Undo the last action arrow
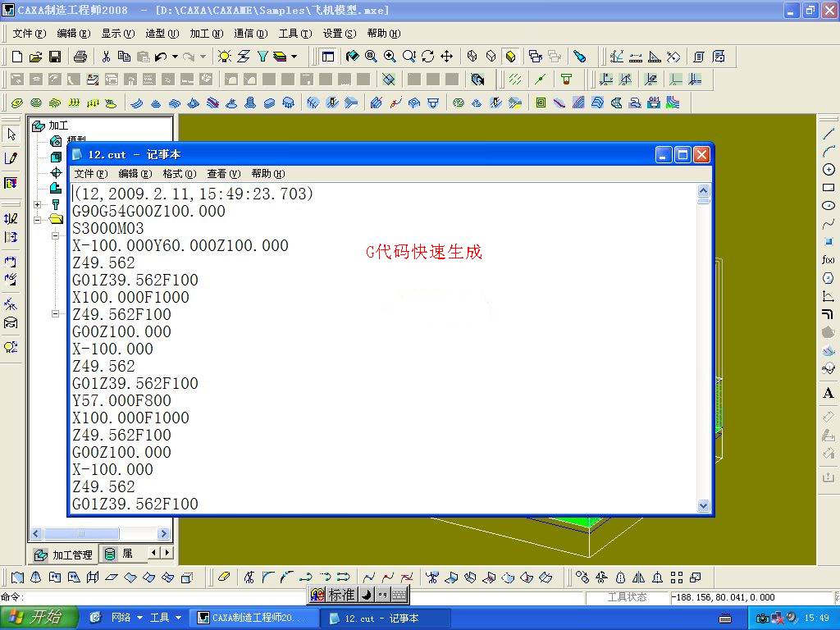Image resolution: width=840 pixels, height=630 pixels. (x=162, y=57)
